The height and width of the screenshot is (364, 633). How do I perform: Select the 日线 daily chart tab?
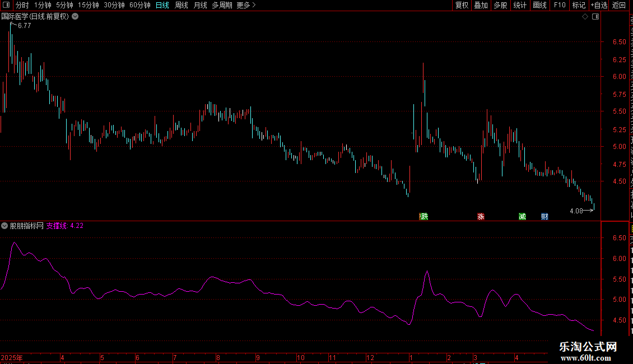pos(162,5)
